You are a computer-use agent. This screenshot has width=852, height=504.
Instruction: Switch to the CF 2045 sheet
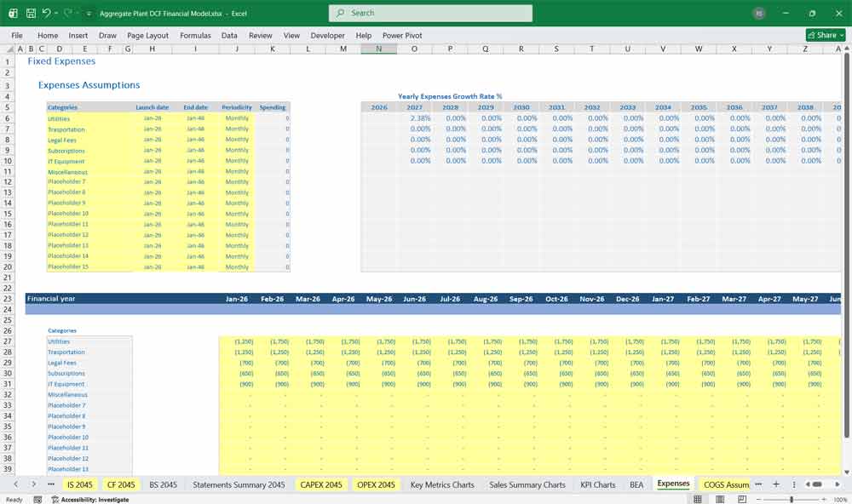click(121, 484)
